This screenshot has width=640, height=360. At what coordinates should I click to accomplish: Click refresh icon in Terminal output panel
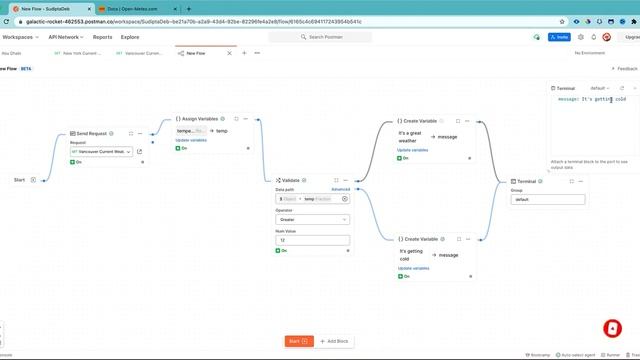[x=622, y=88]
